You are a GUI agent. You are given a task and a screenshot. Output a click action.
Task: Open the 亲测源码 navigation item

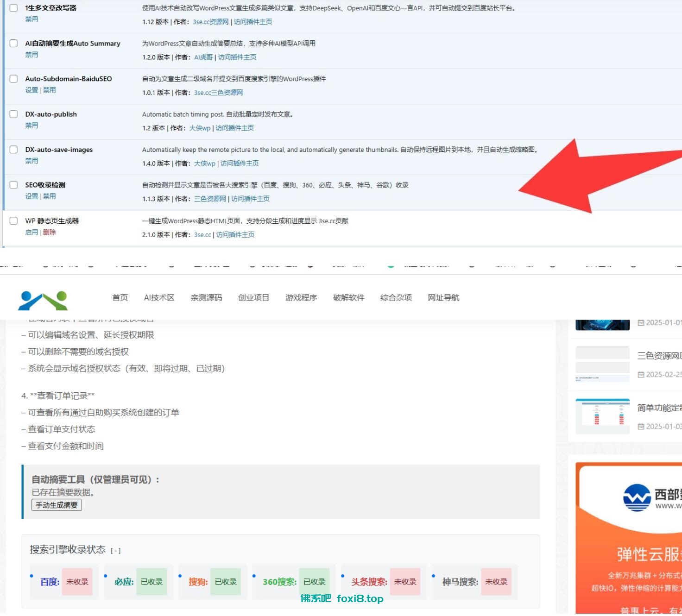[x=206, y=298]
